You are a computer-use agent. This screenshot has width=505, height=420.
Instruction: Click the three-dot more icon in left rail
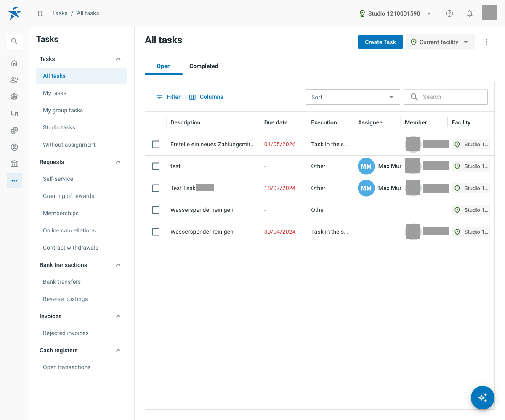click(x=14, y=181)
